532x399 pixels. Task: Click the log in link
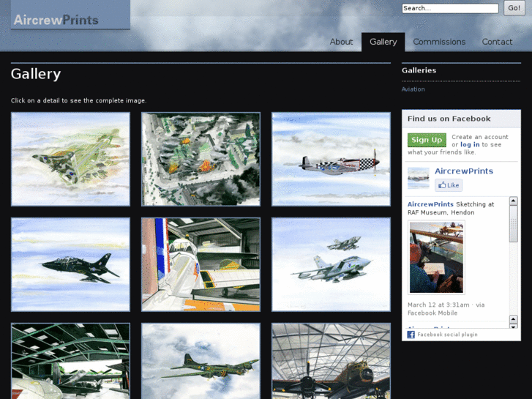tap(470, 145)
